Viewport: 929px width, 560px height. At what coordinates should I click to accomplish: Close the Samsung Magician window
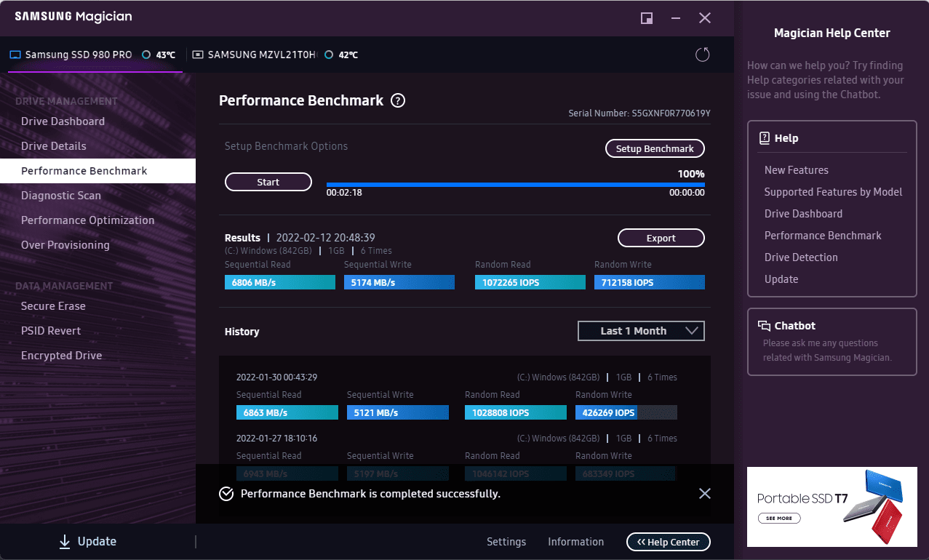705,18
